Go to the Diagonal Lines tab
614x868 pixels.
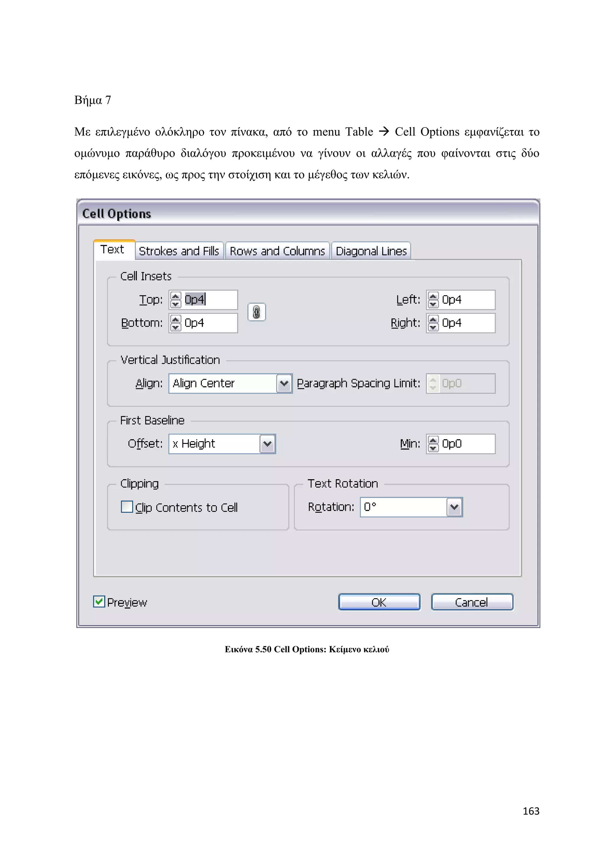[371, 251]
